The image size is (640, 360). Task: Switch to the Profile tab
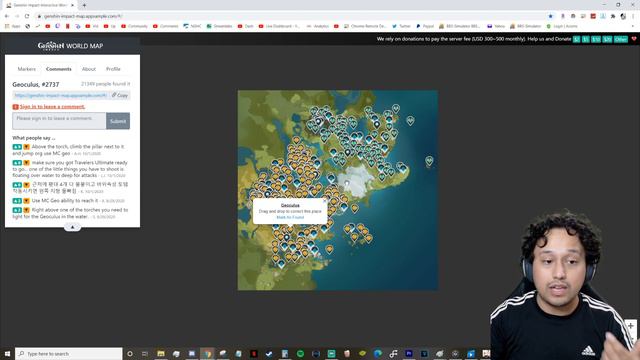(113, 69)
